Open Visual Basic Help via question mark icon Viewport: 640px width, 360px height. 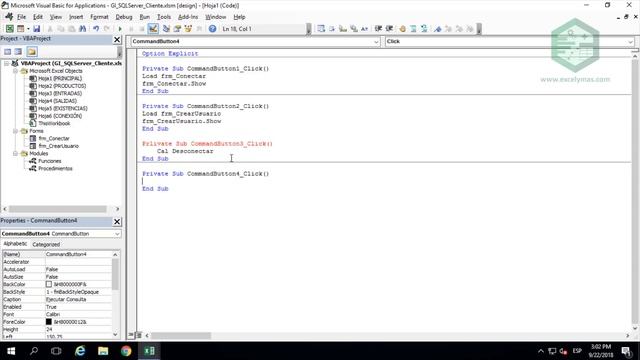point(212,29)
